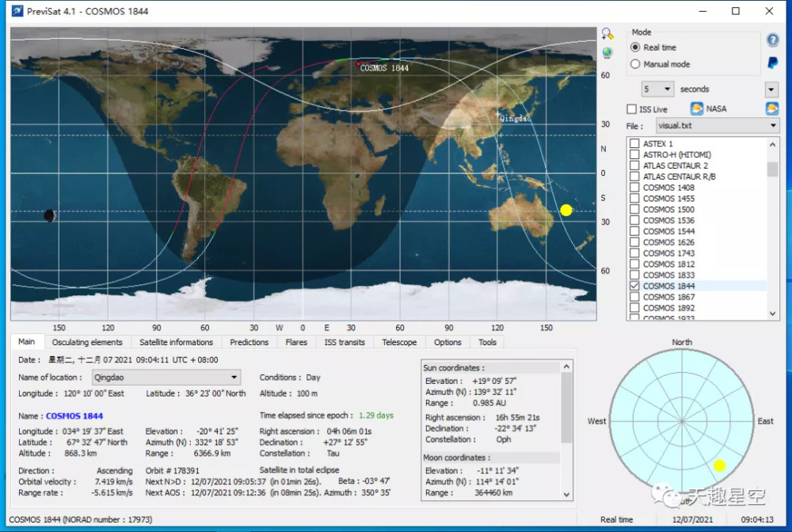Open the Tools tab
The height and width of the screenshot is (532, 792).
click(x=487, y=342)
